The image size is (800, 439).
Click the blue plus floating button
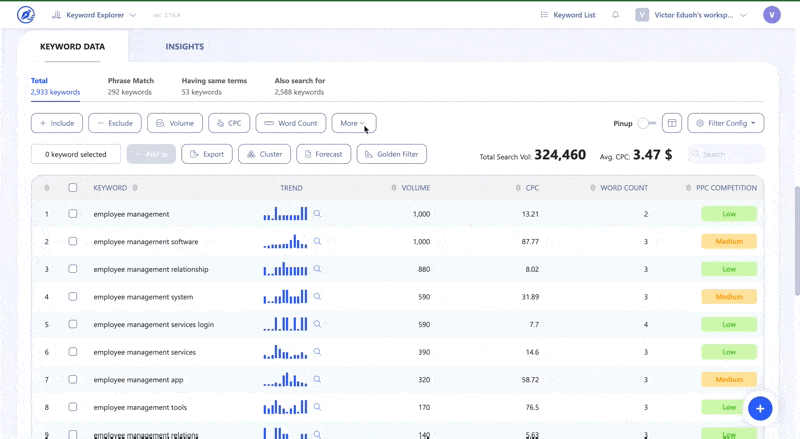click(760, 408)
